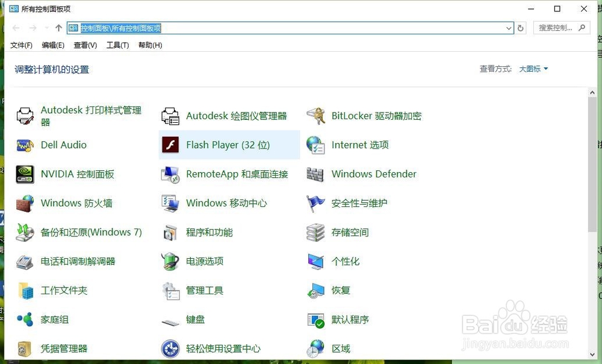Open BitLocker 驱动器加密 keys icon
Image resolution: width=602 pixels, height=364 pixels.
click(315, 116)
